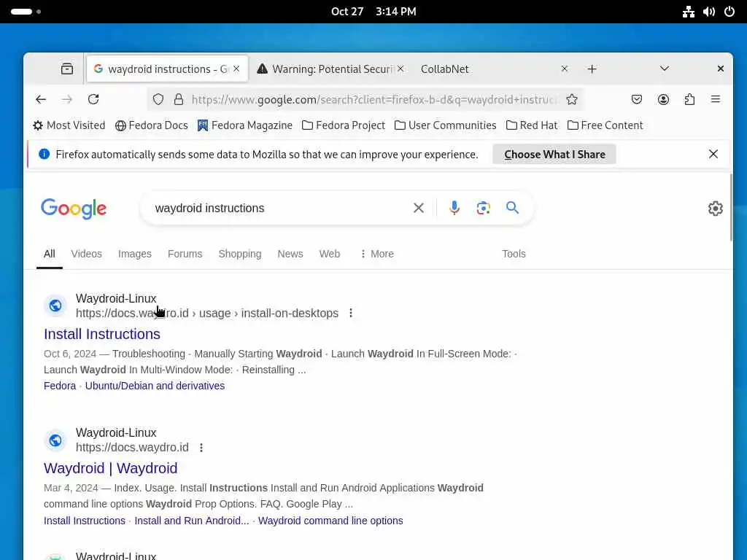Filter results by News
The height and width of the screenshot is (560, 747).
[x=290, y=254]
